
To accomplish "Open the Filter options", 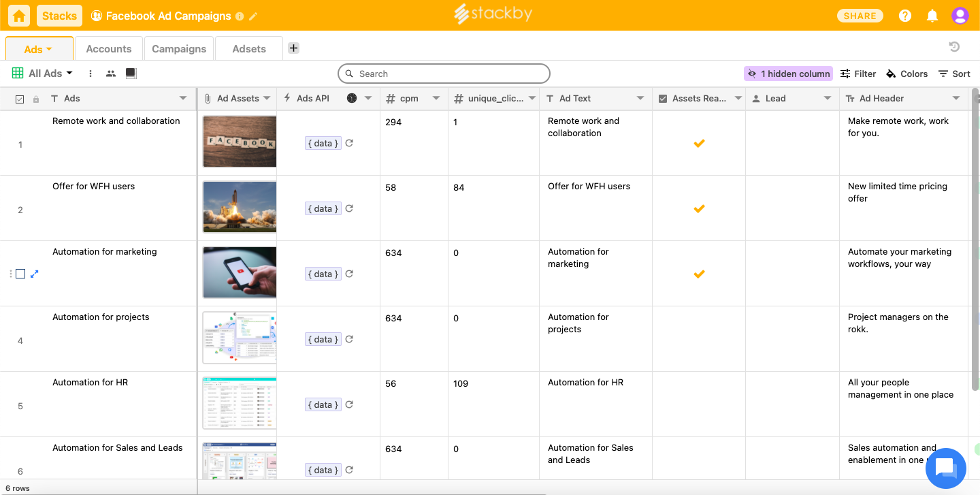I will [858, 74].
